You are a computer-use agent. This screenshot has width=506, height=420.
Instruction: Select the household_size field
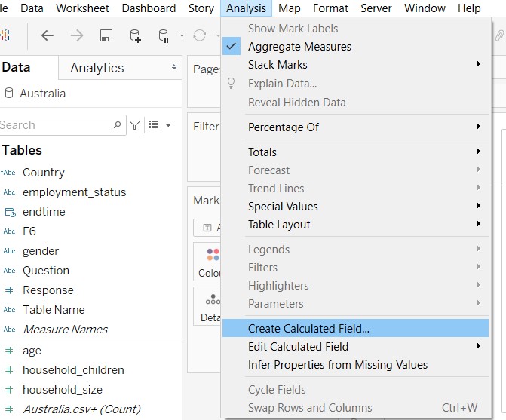click(63, 390)
